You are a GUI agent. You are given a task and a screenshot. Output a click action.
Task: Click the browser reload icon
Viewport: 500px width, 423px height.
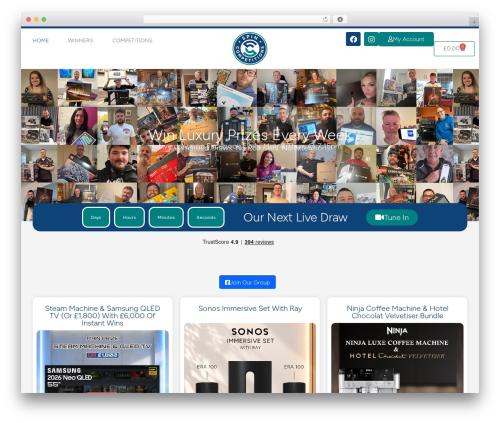[325, 19]
